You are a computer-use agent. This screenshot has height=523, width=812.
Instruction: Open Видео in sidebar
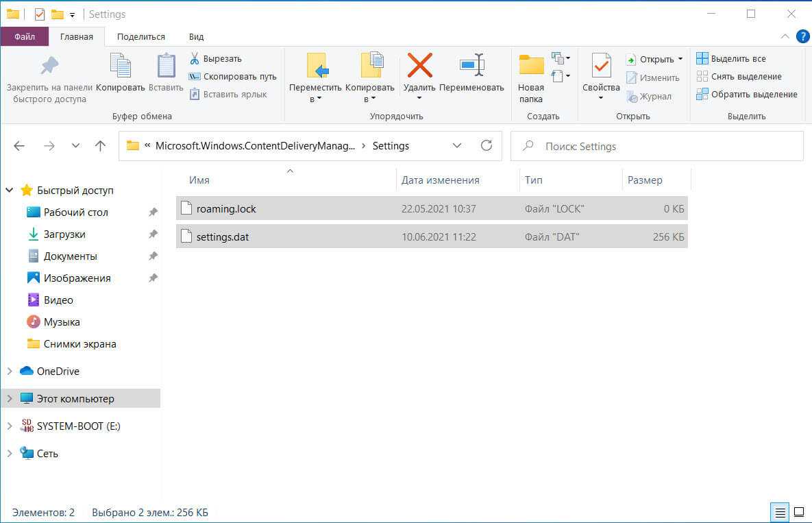(x=58, y=300)
